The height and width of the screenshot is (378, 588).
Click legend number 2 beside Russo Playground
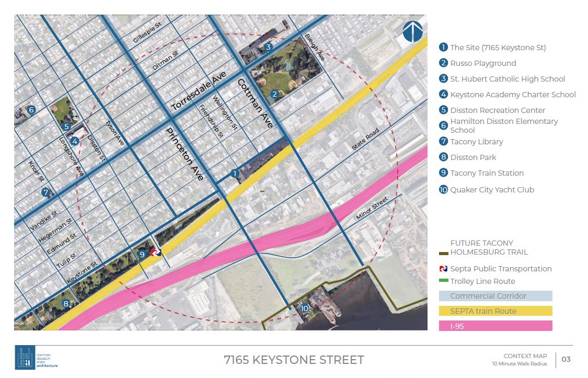(x=443, y=63)
